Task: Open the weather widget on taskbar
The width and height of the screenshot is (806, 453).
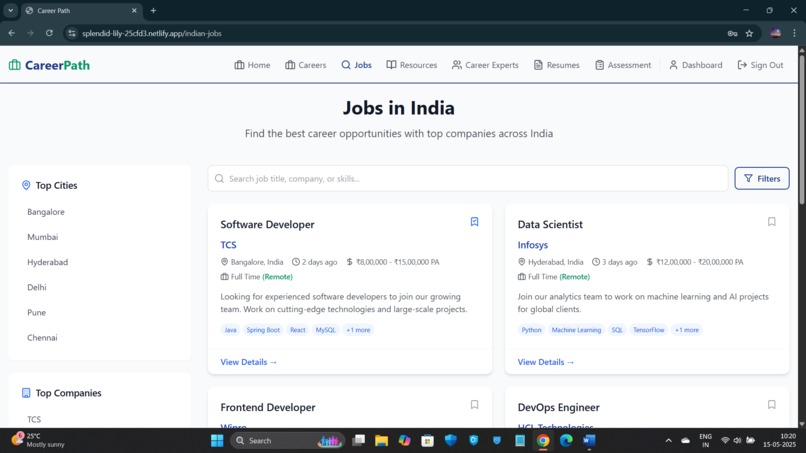Action: pos(39,440)
